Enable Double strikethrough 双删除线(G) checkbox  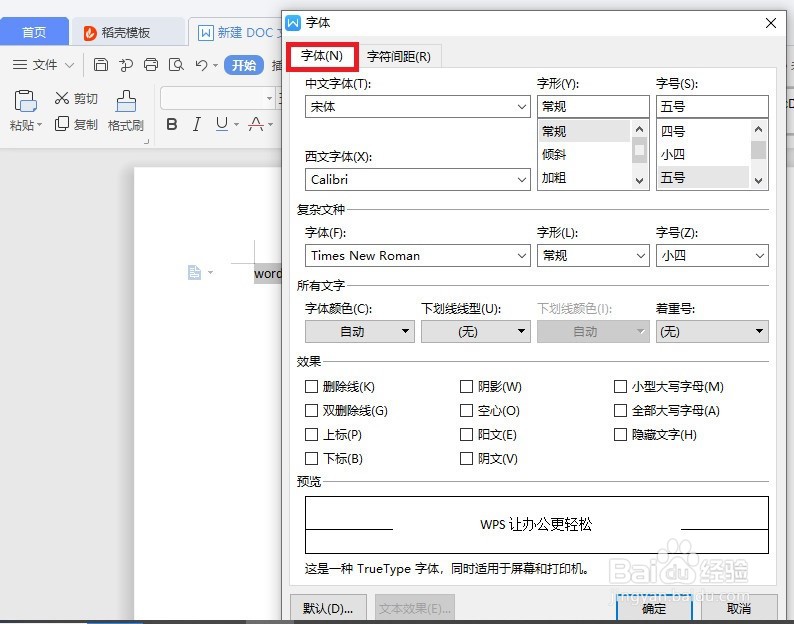(x=311, y=410)
